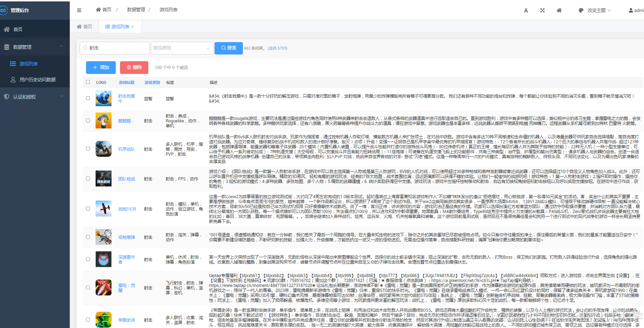Open the 改变主题 theme palette icon

coord(581,10)
